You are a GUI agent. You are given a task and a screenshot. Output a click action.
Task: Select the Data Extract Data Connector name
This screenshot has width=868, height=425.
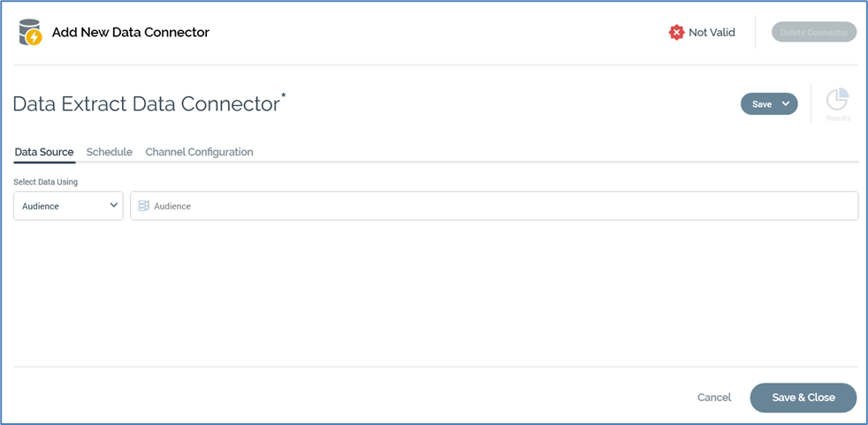point(146,104)
